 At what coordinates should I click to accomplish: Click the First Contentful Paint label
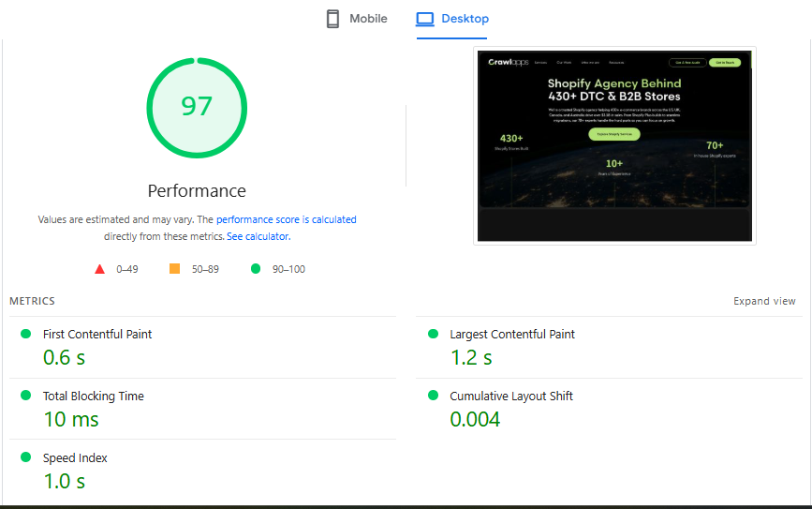click(97, 335)
